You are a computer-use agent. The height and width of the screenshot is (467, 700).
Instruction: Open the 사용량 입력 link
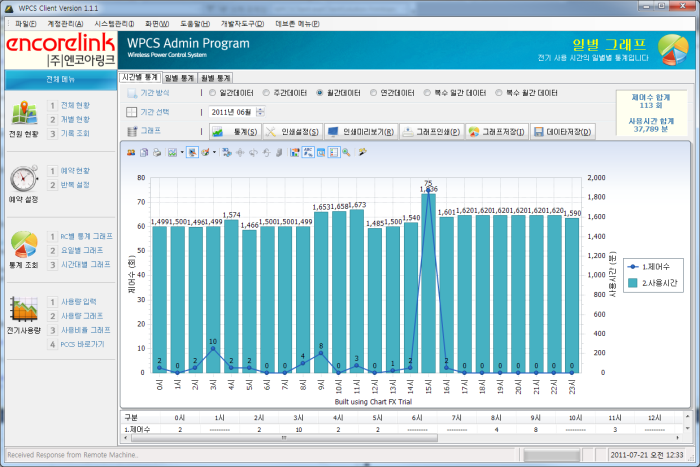(x=79, y=302)
